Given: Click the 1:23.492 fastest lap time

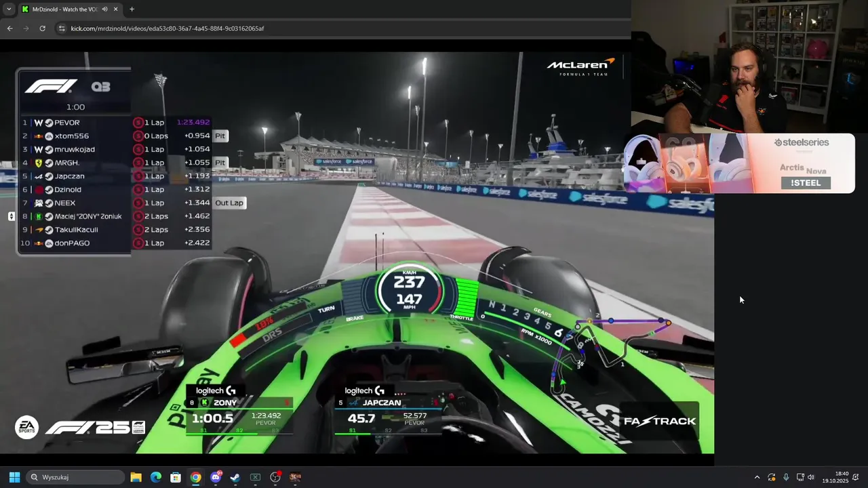Looking at the screenshot, I should 193,123.
